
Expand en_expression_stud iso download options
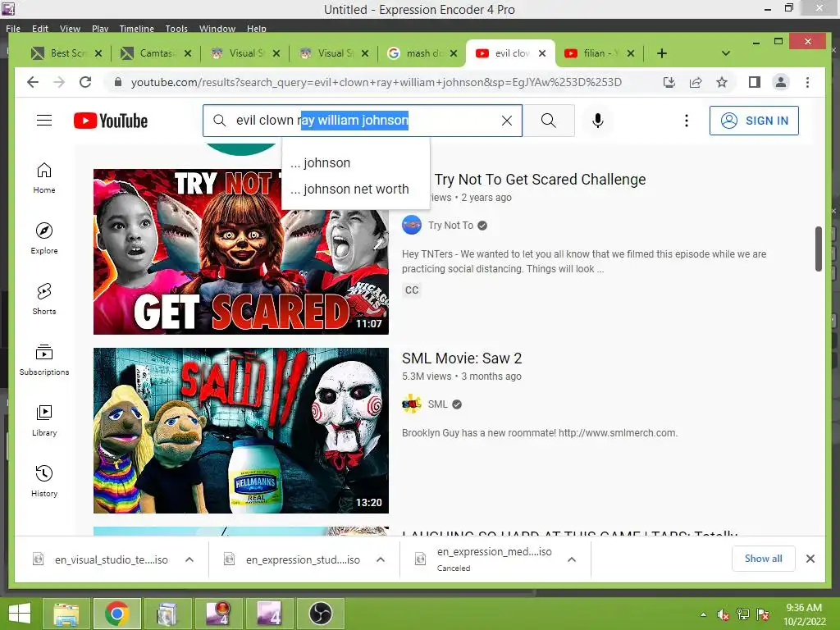381,559
